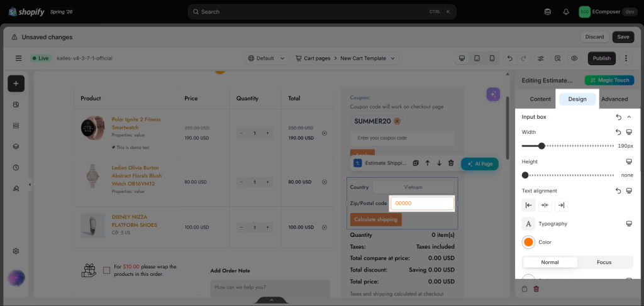644x306 pixels.
Task: Open the Default language dropdown
Action: pyautogui.click(x=267, y=58)
